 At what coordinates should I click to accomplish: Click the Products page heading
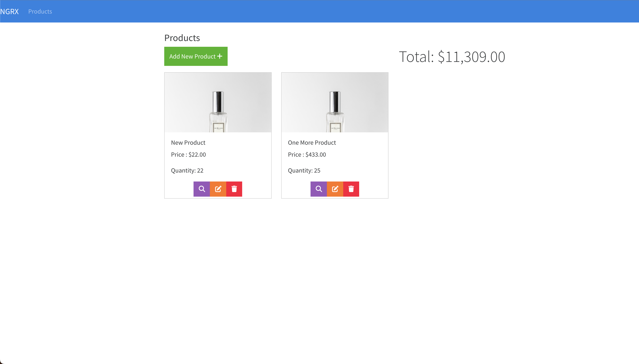(x=182, y=37)
